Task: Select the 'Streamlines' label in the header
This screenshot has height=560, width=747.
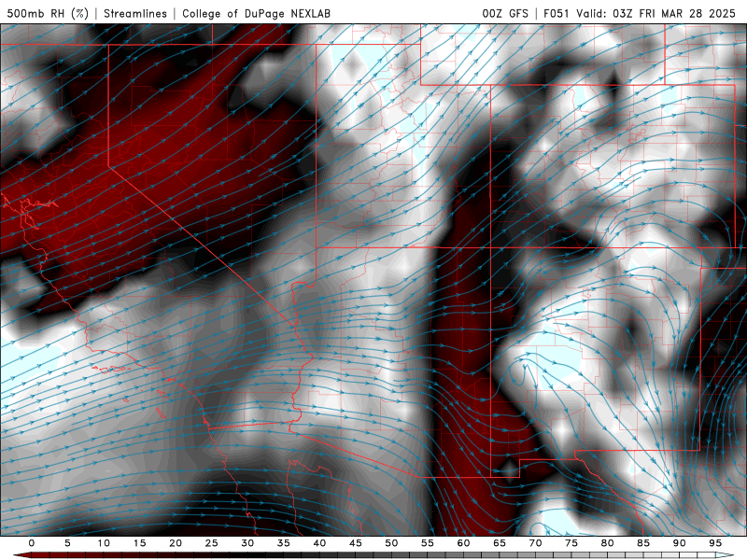Action: [135, 13]
